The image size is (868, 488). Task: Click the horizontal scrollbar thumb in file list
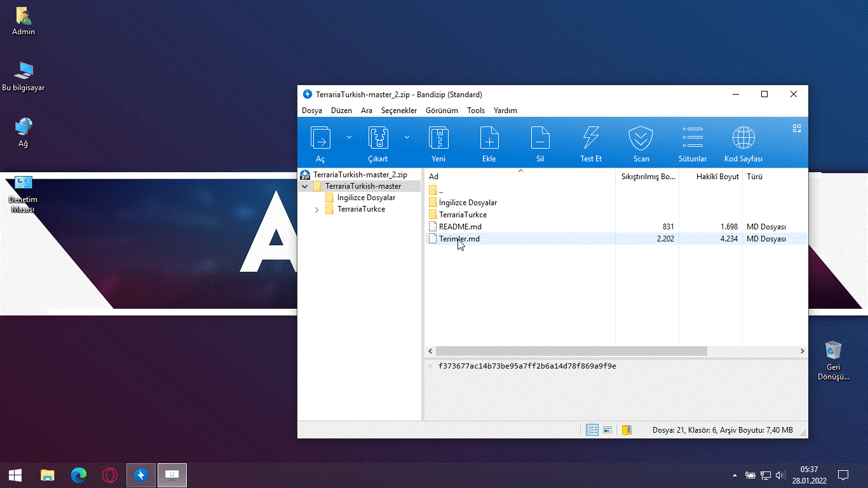click(x=571, y=351)
